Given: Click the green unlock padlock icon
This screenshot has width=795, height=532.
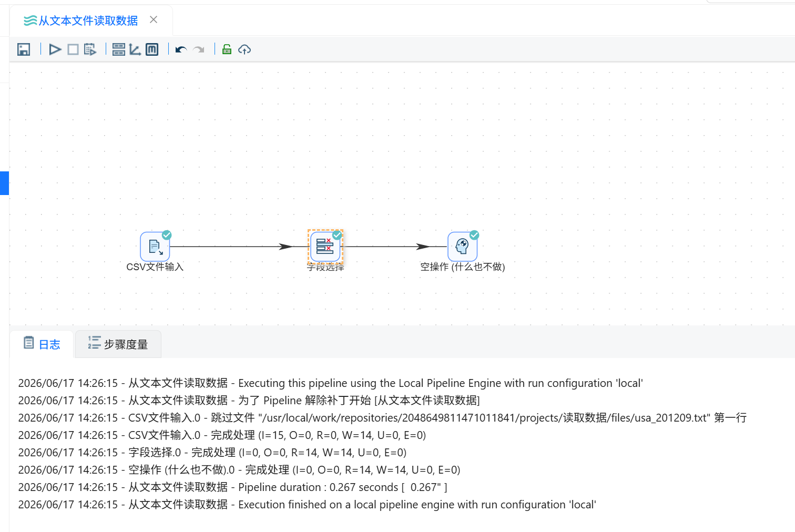Looking at the screenshot, I should click(227, 49).
